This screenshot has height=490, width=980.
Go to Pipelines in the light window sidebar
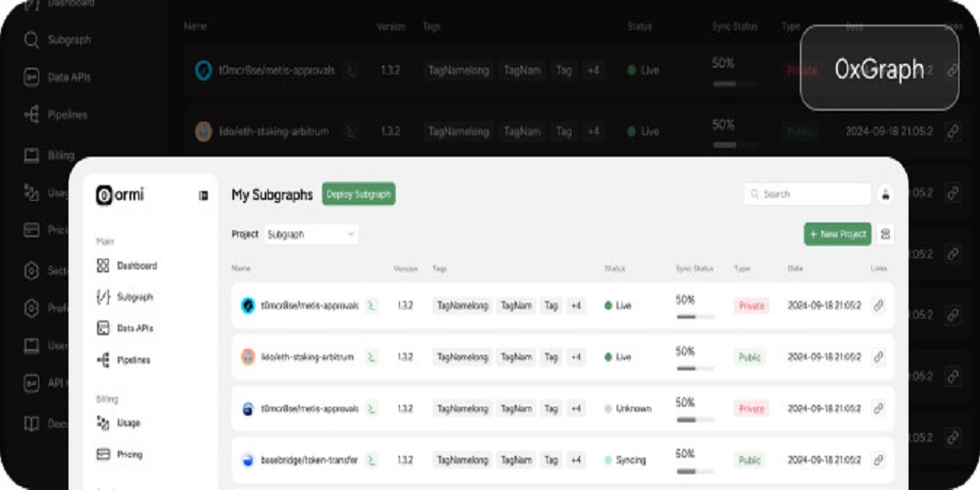[123, 360]
